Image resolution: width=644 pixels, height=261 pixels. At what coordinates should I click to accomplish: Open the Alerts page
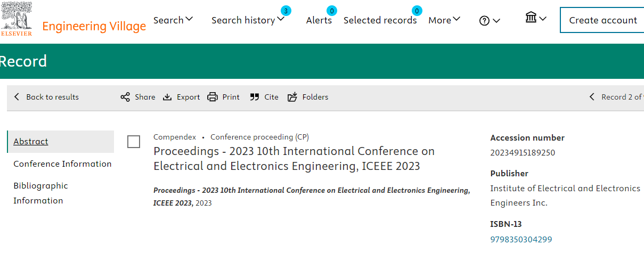[x=319, y=20]
